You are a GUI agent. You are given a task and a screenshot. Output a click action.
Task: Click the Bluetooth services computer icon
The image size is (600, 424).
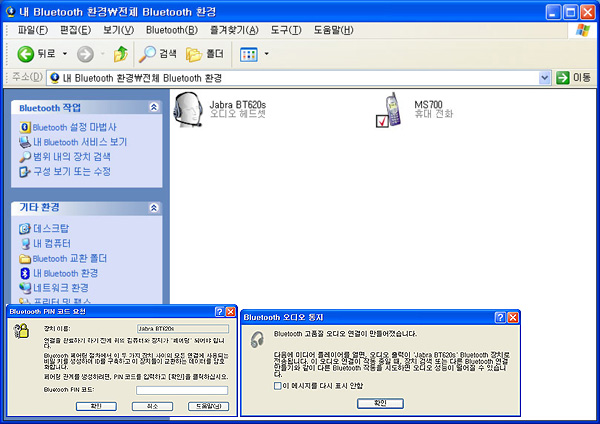point(25,142)
